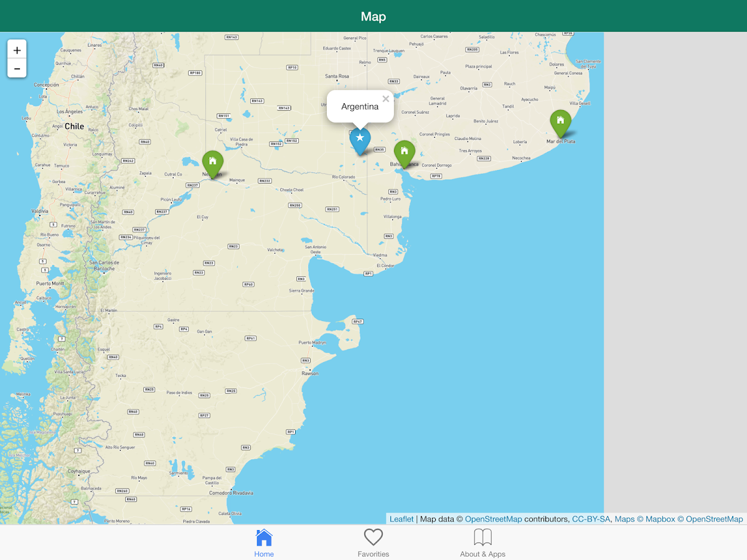The image size is (747, 560).
Task: Open the Leaflet attribution link
Action: click(402, 519)
